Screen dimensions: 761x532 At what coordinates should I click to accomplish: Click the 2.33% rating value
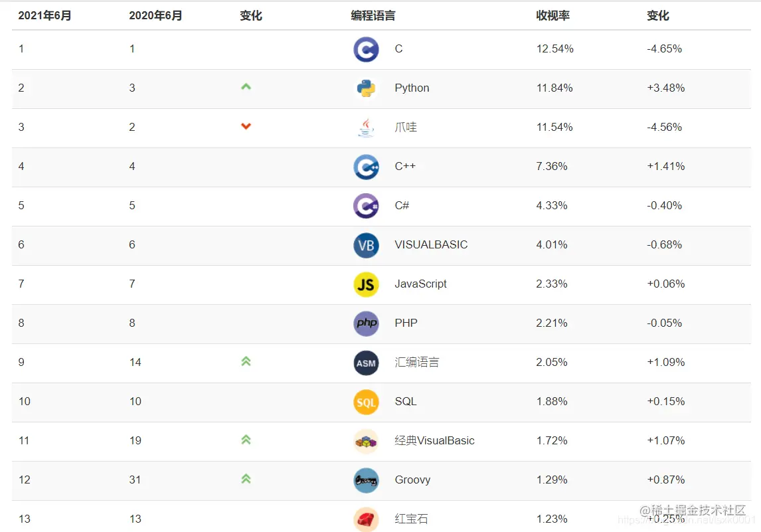pos(551,284)
